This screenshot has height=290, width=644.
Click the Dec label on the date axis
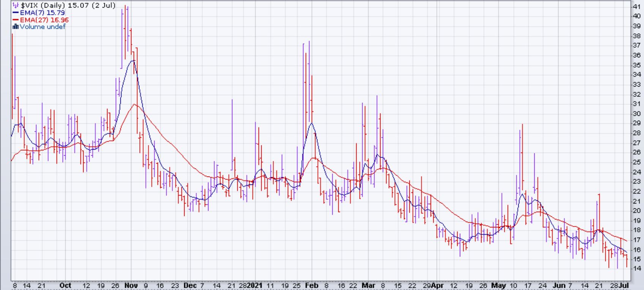tap(190, 285)
